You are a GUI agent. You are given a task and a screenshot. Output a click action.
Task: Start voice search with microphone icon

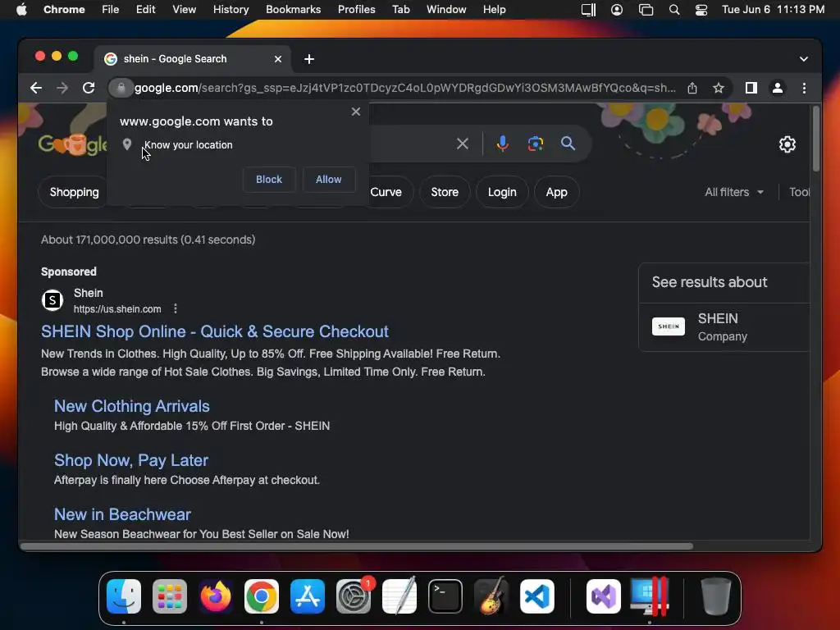503,144
